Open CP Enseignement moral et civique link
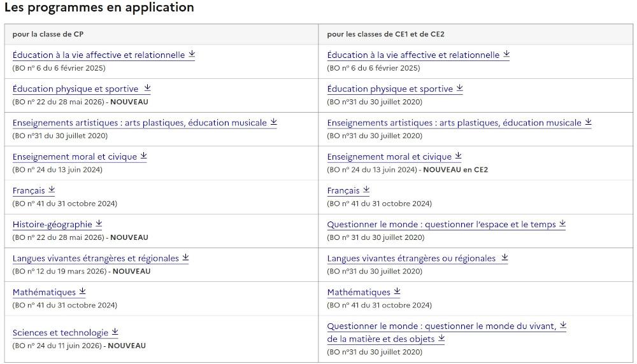Viewport: 637px width, 364px height. click(75, 157)
